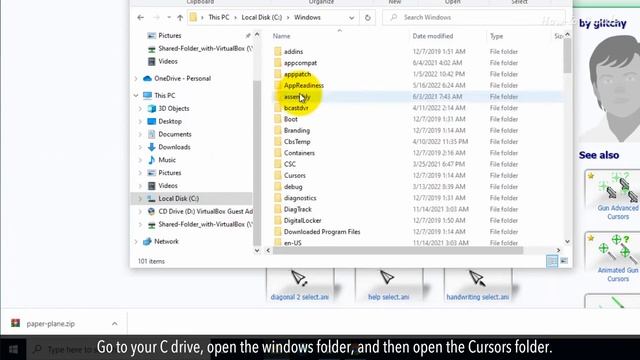640x360 pixels.
Task: Select the Branding folder icon
Action: point(278,130)
